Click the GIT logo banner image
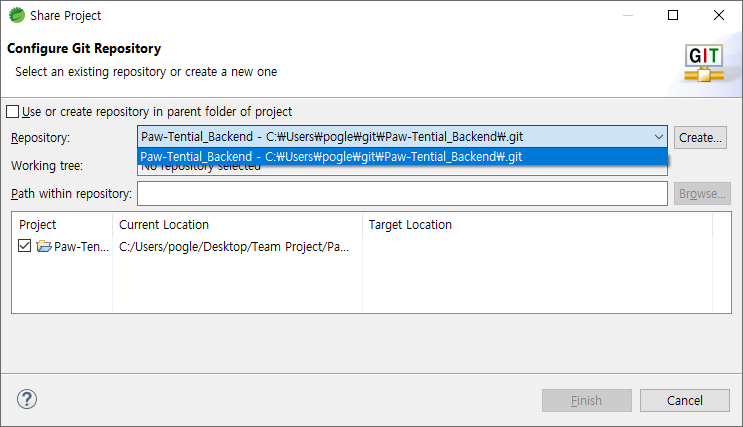Screen dimensions: 743x427 click(704, 63)
